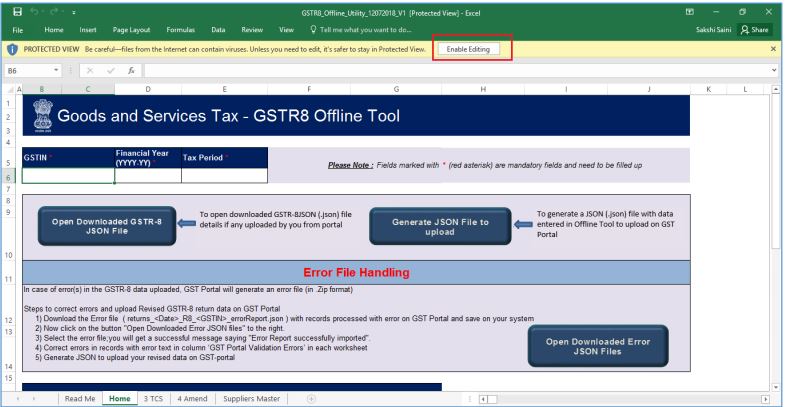787x407 pixels.
Task: Expand the Name Box dropdown arrow
Action: tap(56, 71)
